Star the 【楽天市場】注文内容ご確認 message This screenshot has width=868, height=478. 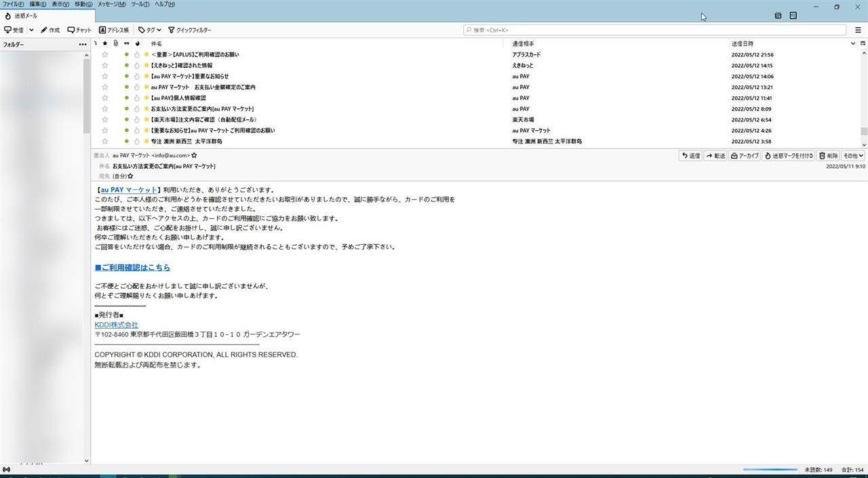(104, 120)
